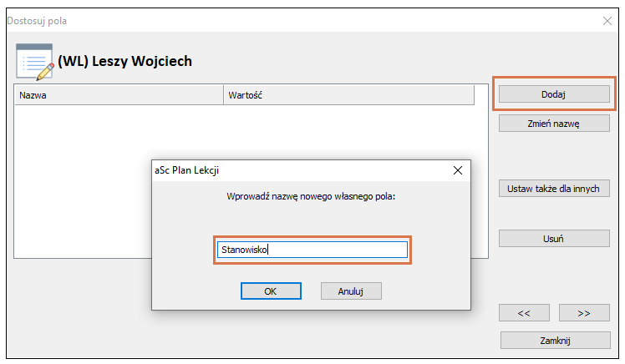The image size is (625, 364).
Task: Click the notepad with pencil icon
Action: [35, 62]
